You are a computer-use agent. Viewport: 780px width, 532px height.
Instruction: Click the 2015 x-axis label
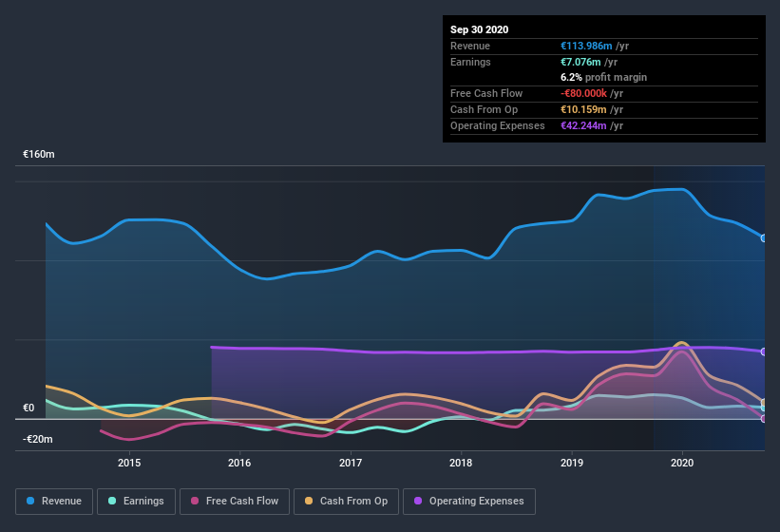[x=129, y=463]
